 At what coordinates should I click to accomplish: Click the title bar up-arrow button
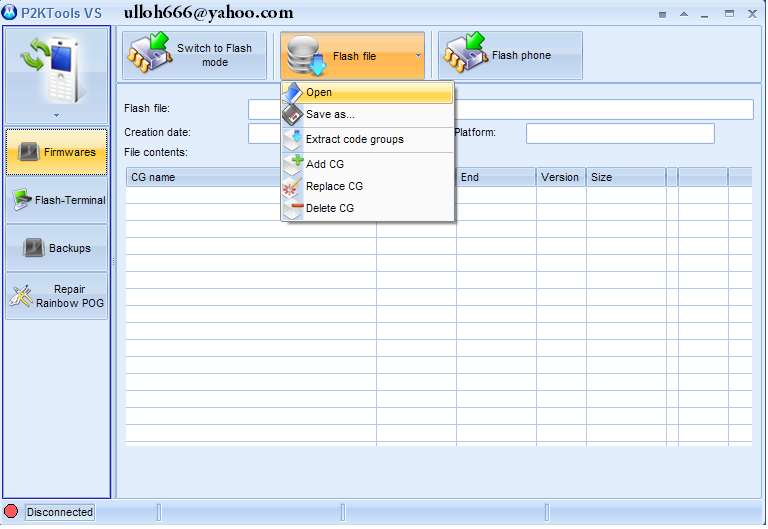click(x=684, y=14)
